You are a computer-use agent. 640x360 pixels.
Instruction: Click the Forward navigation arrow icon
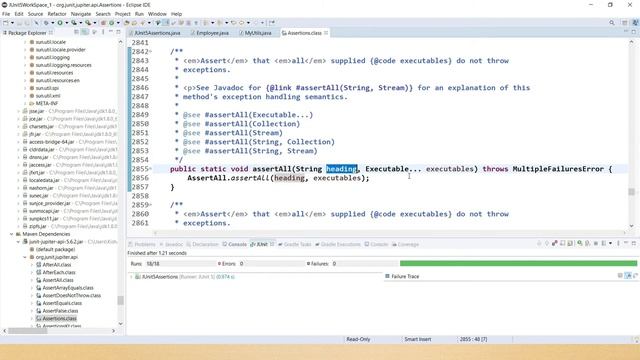pyautogui.click(x=256, y=23)
